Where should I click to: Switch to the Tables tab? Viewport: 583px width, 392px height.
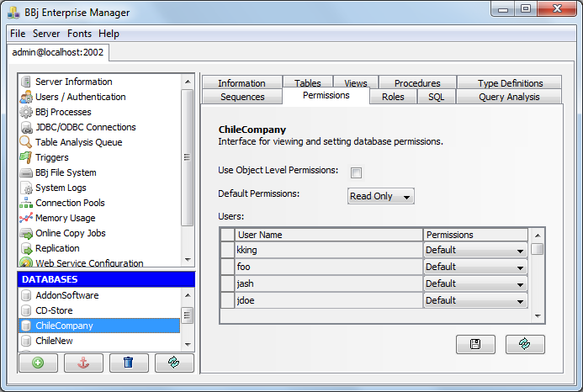tap(308, 82)
